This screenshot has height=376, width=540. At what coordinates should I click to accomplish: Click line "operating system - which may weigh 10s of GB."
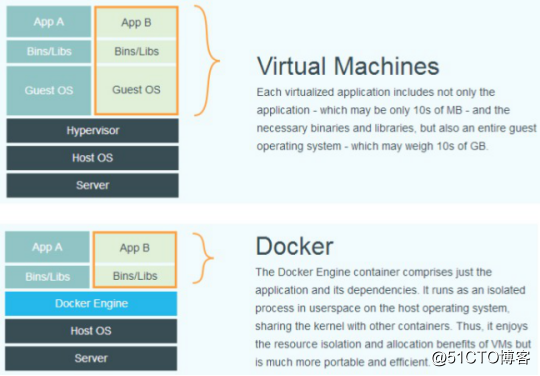(372, 146)
